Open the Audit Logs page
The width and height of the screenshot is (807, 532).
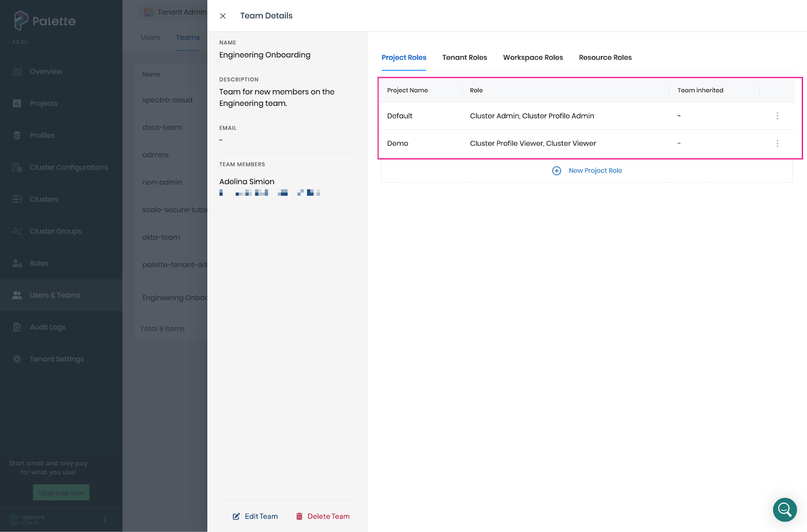coord(47,327)
